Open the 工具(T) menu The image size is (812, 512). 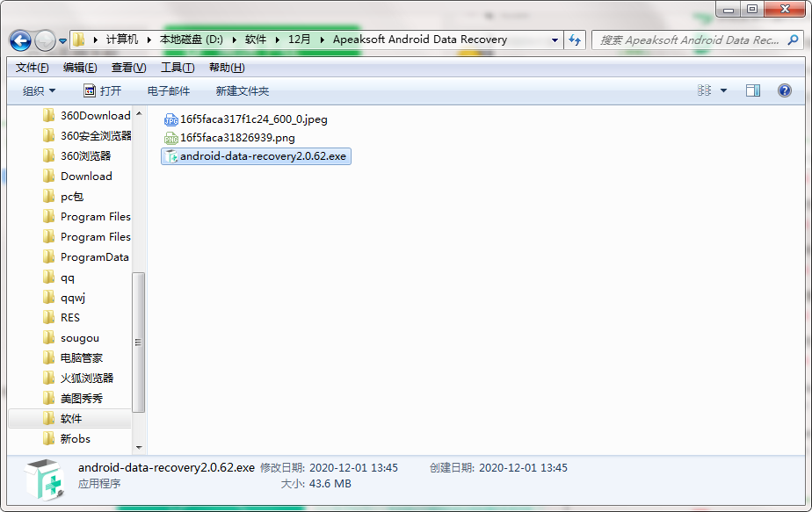[178, 68]
